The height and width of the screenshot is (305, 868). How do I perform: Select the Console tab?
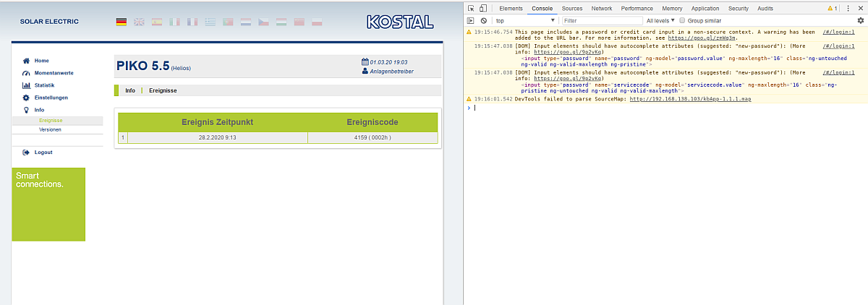click(542, 8)
